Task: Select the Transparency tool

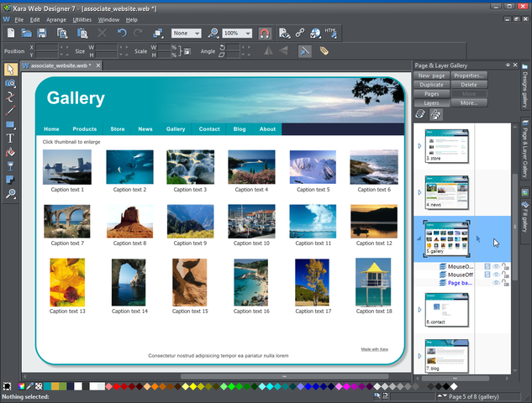Action: pyautogui.click(x=11, y=166)
